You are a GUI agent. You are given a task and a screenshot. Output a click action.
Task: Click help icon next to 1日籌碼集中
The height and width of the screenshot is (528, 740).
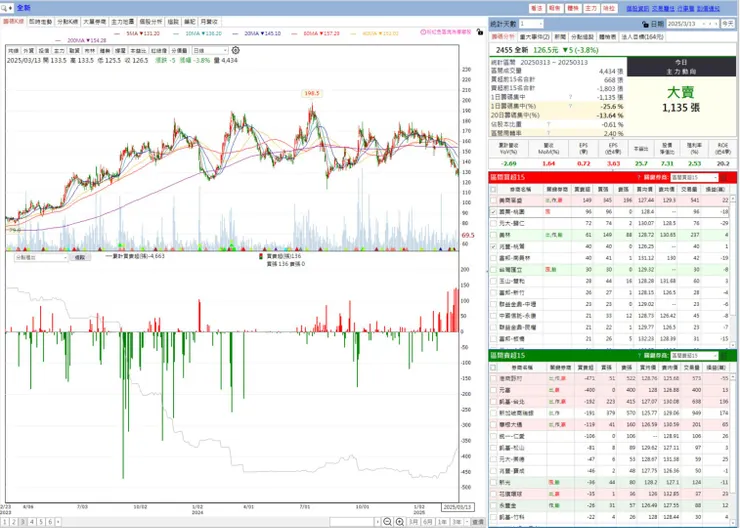pos(570,97)
